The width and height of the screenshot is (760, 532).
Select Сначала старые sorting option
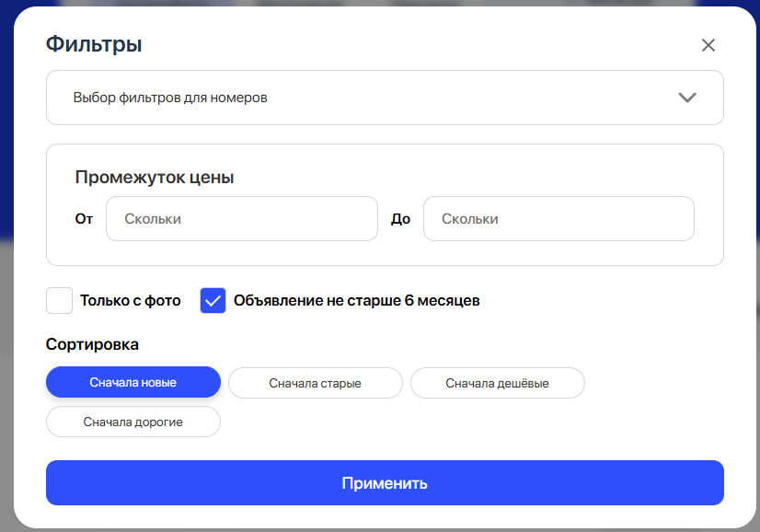[316, 383]
